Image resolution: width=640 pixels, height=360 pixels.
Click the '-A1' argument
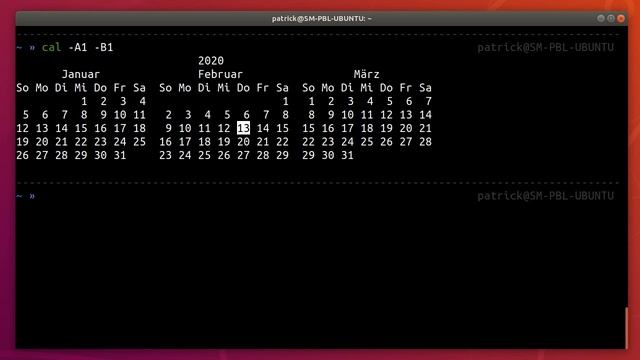click(x=78, y=47)
